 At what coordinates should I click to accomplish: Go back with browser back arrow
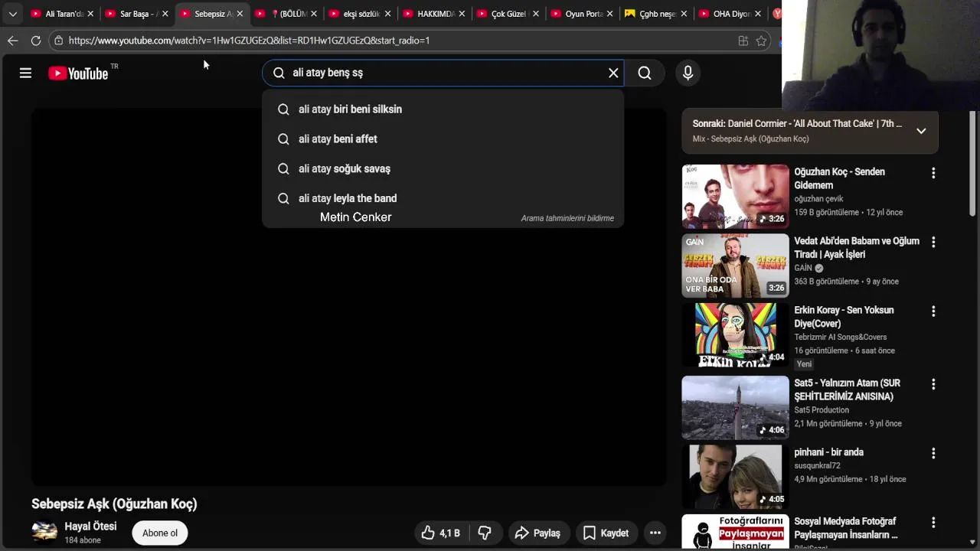[x=13, y=41]
